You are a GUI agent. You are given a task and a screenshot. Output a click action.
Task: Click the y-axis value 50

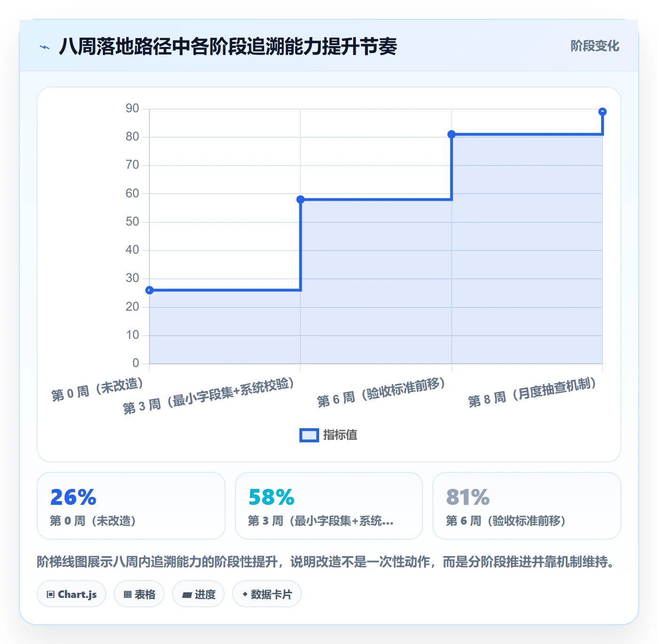pos(132,222)
